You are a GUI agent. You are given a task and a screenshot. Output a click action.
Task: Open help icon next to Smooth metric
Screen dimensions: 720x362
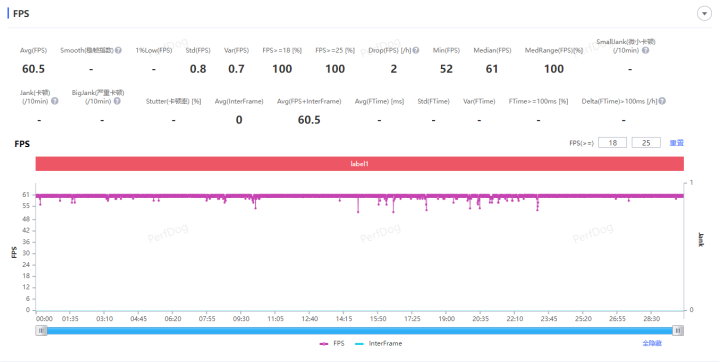tap(118, 50)
